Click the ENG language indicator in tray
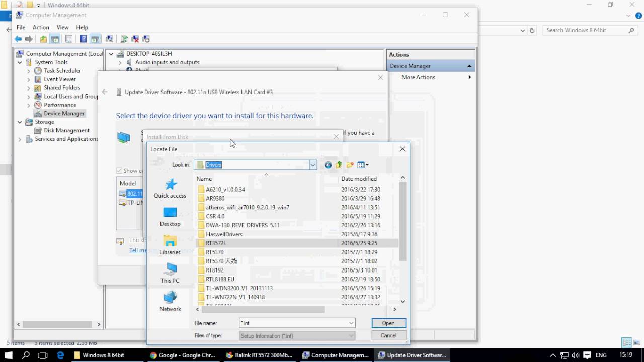 point(601,355)
